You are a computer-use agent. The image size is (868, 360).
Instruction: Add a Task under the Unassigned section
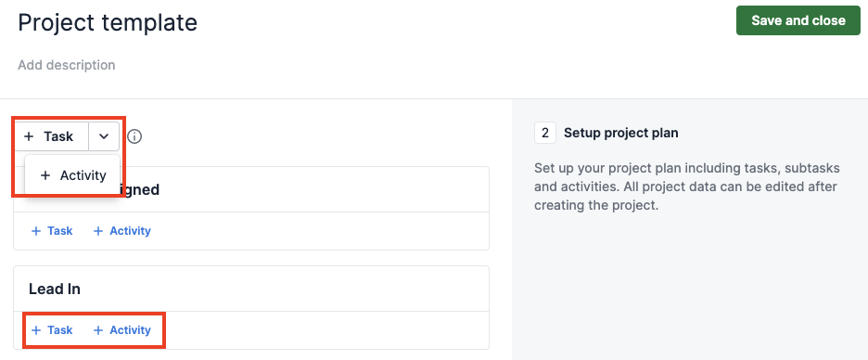tap(52, 231)
